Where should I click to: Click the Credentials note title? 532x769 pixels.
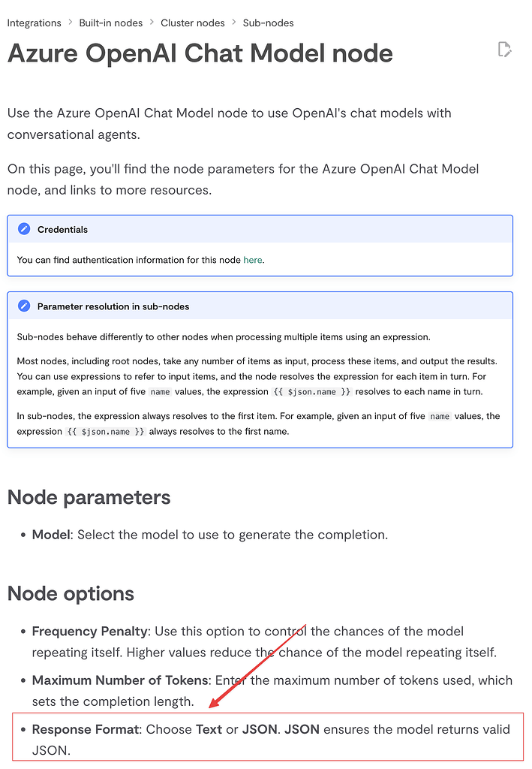[x=62, y=229]
